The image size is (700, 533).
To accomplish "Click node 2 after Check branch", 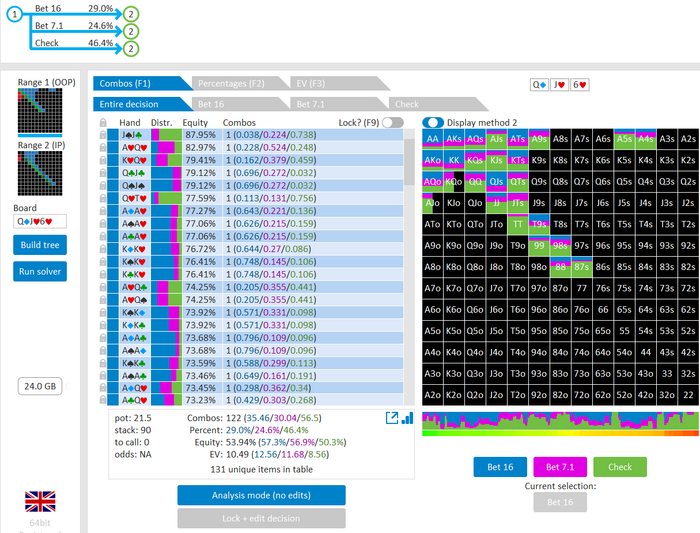I will 131,48.
